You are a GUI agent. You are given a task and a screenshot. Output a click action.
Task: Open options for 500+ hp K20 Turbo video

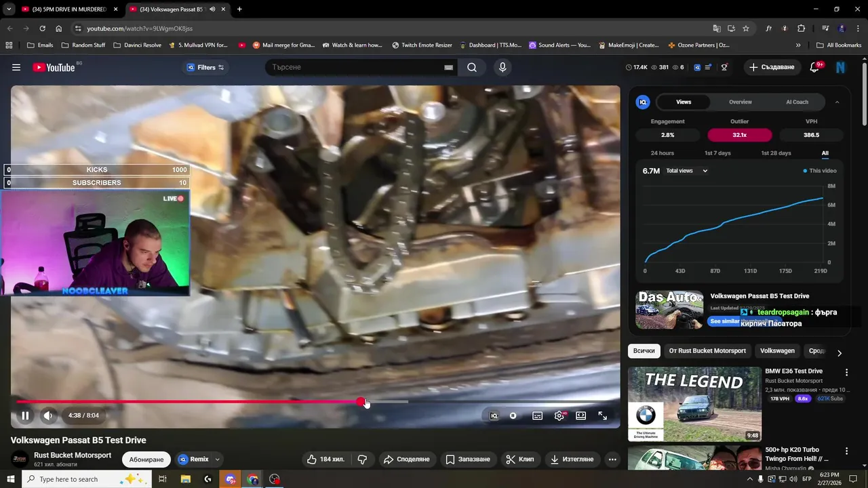[846, 451]
